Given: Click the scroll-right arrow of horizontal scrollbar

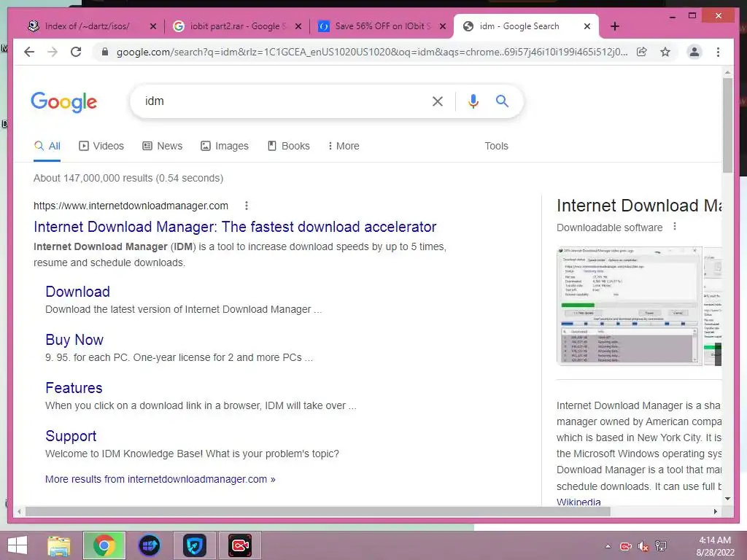Looking at the screenshot, I should (715, 511).
